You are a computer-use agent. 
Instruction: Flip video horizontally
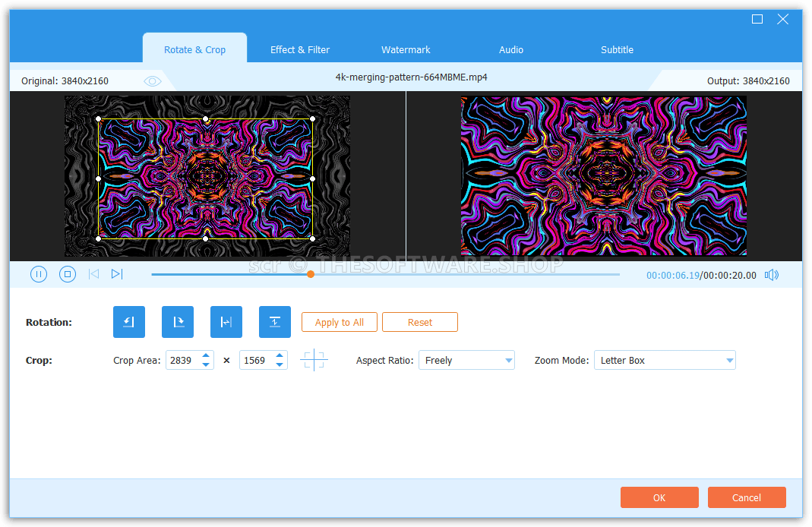coord(226,322)
